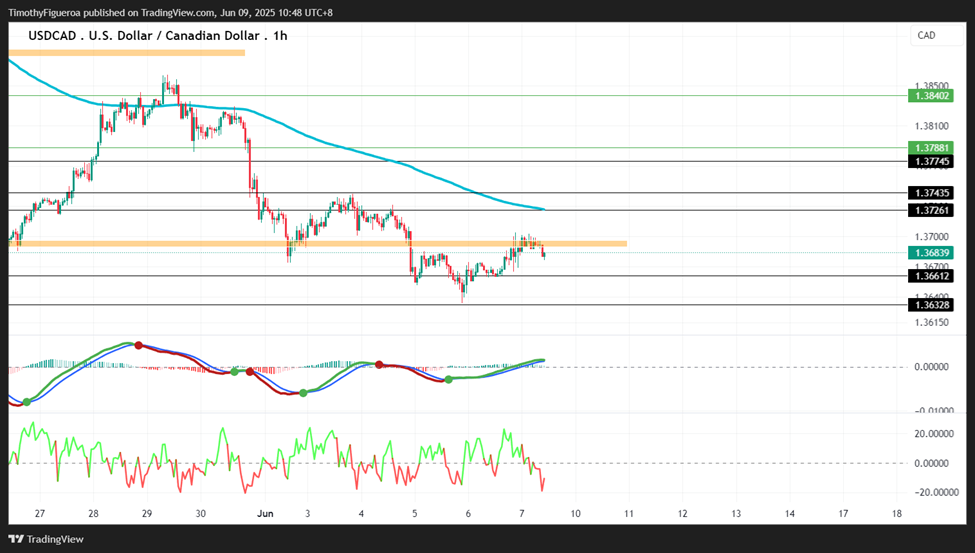Click the 1.38500 price axis tick

tap(931, 86)
